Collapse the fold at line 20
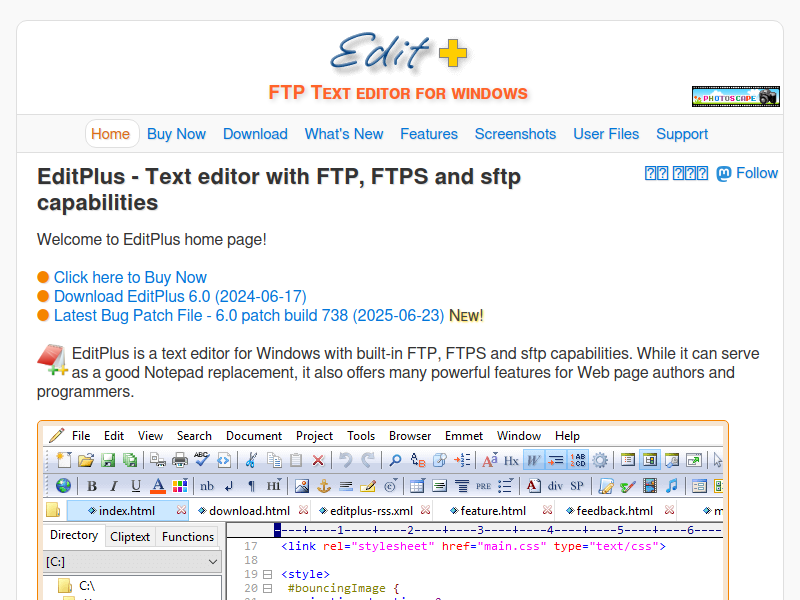 [x=267, y=589]
